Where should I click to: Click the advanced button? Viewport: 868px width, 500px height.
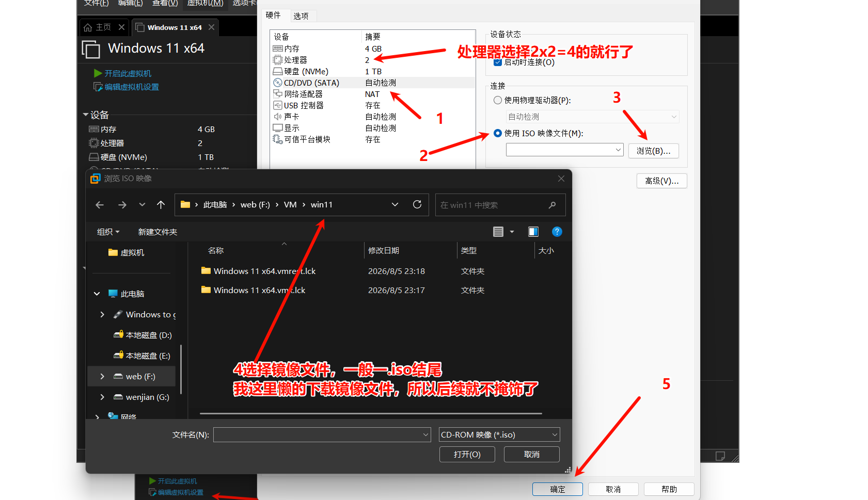coord(661,181)
